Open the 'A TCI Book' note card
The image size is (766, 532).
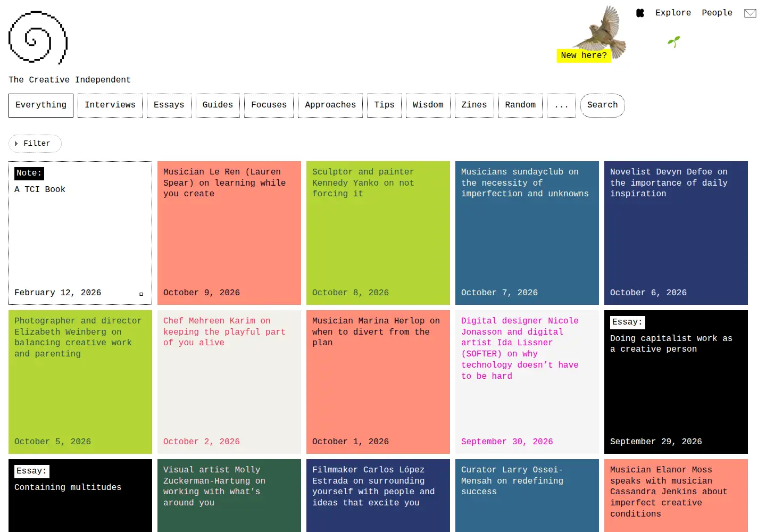(80, 233)
